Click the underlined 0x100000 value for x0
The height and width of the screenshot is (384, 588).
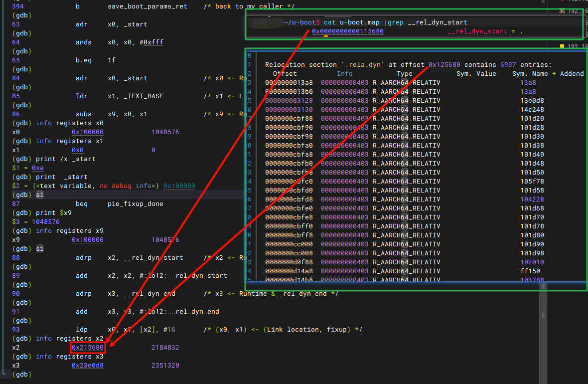[x=88, y=132]
